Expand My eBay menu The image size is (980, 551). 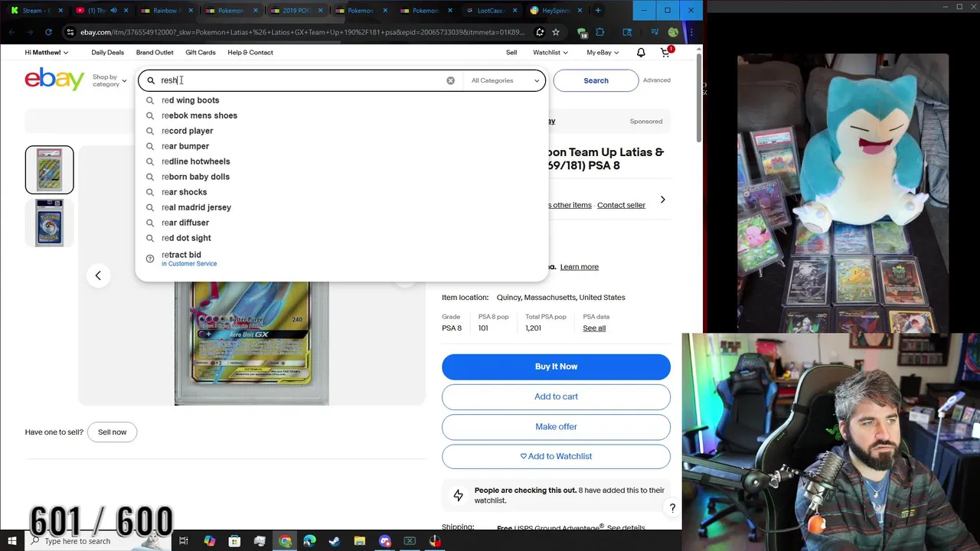coord(603,53)
